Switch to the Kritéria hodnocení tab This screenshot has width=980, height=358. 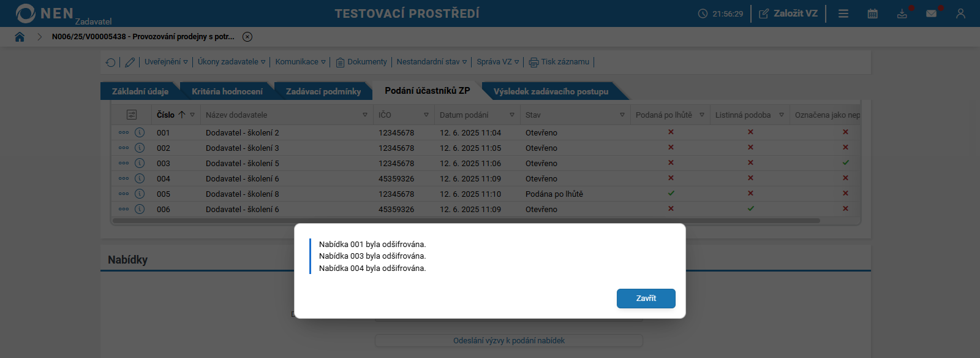(x=227, y=91)
